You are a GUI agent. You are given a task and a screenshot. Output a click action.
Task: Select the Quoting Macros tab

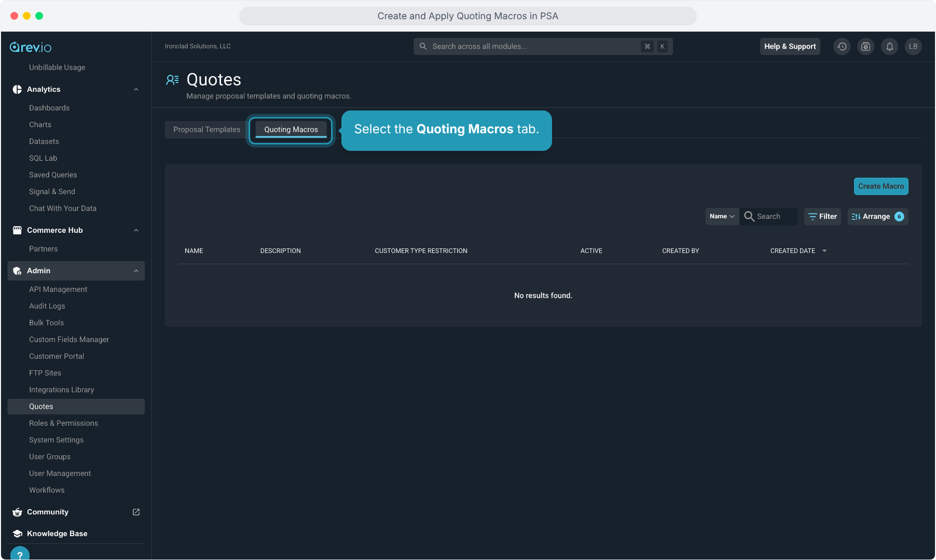[291, 130]
